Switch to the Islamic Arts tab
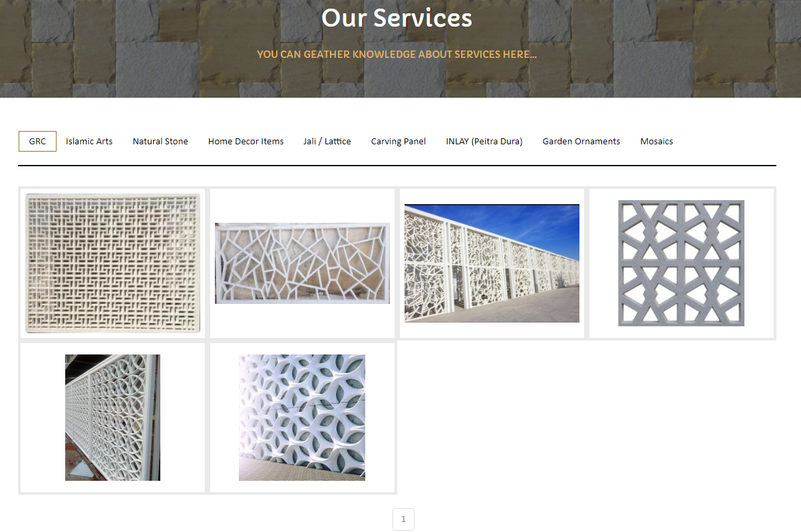801x532 pixels. tap(89, 141)
